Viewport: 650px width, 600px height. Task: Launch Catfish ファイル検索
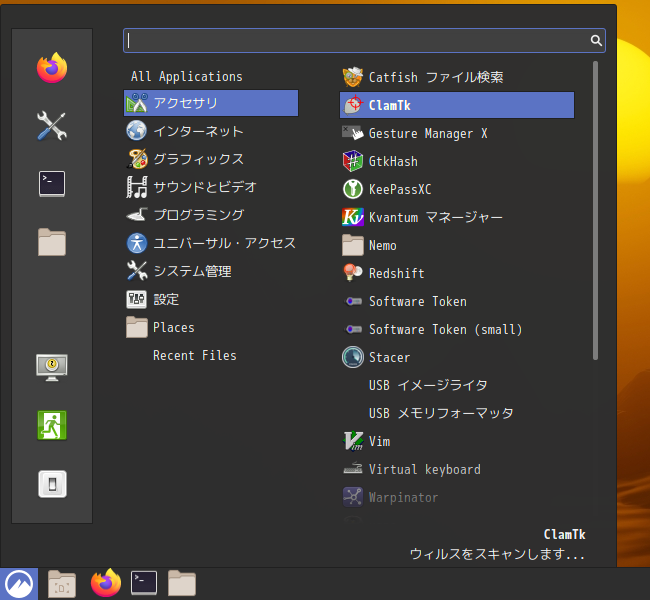[x=457, y=77]
